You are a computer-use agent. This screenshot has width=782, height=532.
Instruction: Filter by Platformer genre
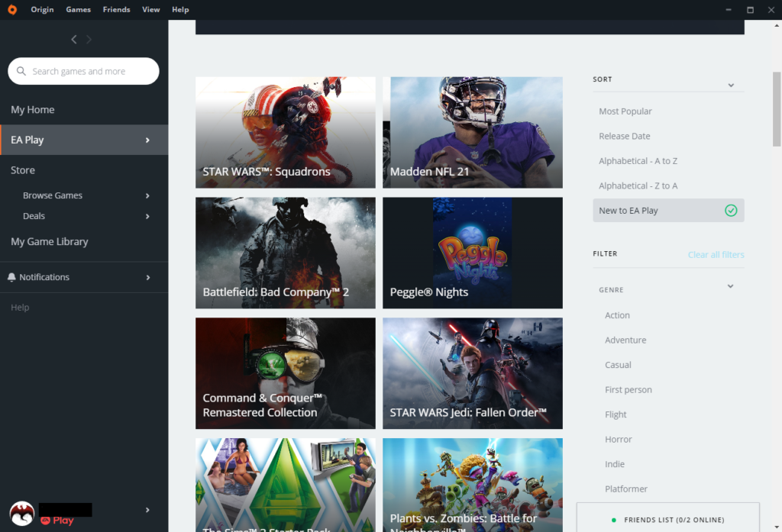[x=626, y=489]
